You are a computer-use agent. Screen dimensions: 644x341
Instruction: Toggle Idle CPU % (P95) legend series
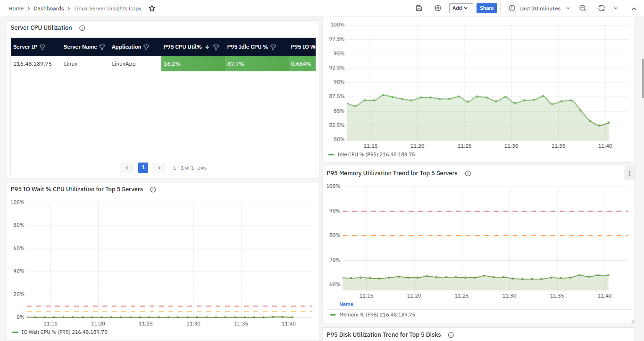pos(376,154)
